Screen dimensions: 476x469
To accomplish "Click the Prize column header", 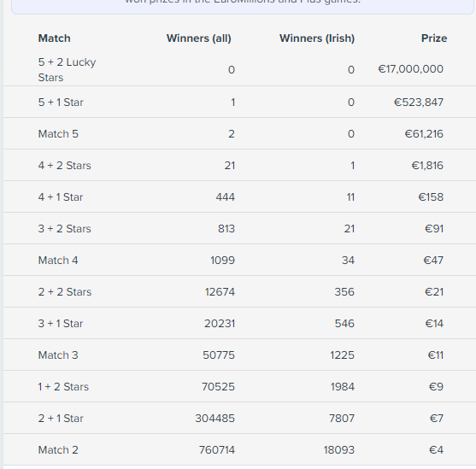I will [434, 38].
